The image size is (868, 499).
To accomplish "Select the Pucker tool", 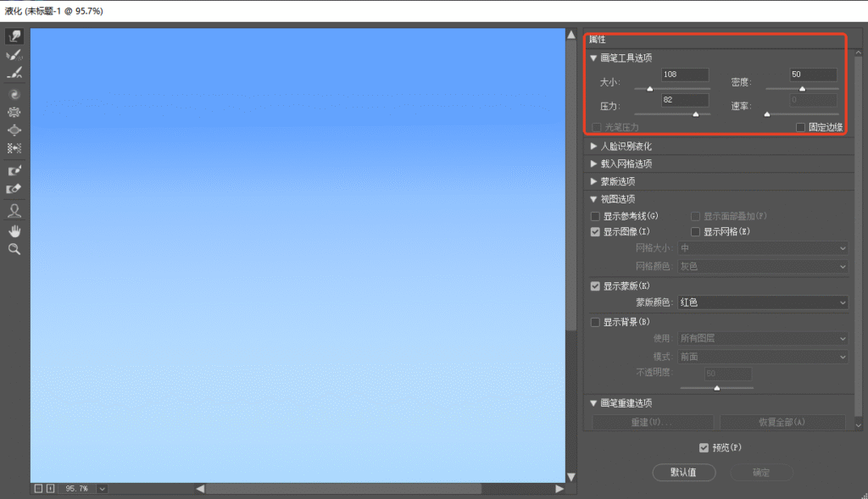I will coord(14,112).
